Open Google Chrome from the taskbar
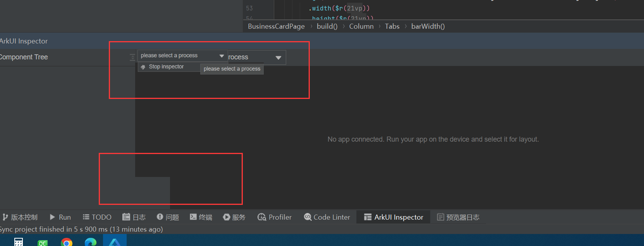The image size is (644, 246). (x=67, y=242)
